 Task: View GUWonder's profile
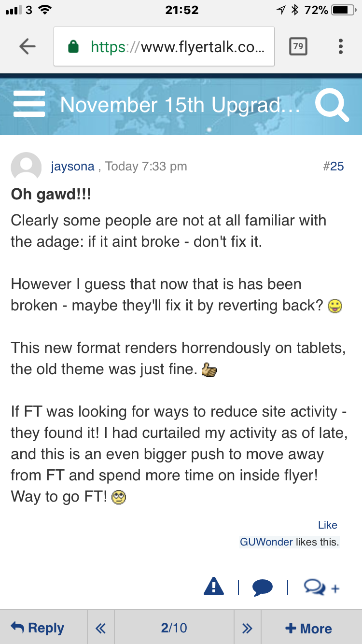pyautogui.click(x=266, y=542)
